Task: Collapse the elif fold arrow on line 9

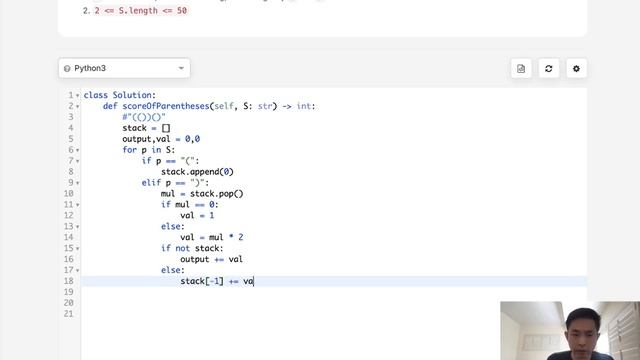Action: [x=78, y=183]
